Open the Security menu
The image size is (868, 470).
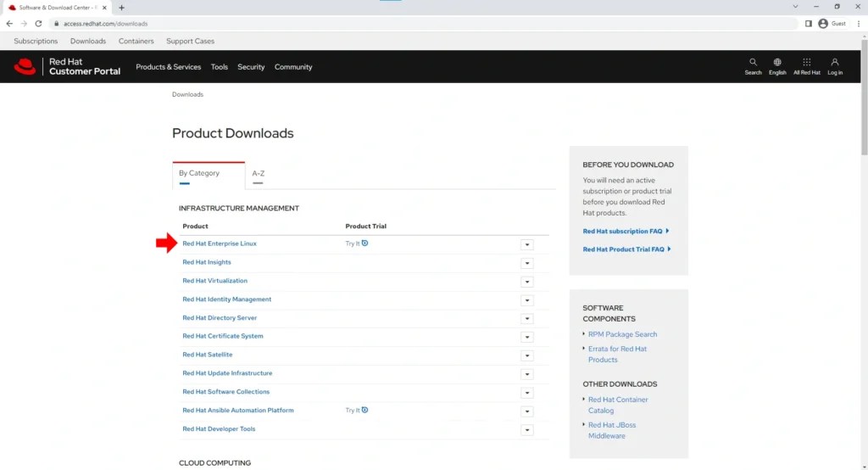point(251,67)
